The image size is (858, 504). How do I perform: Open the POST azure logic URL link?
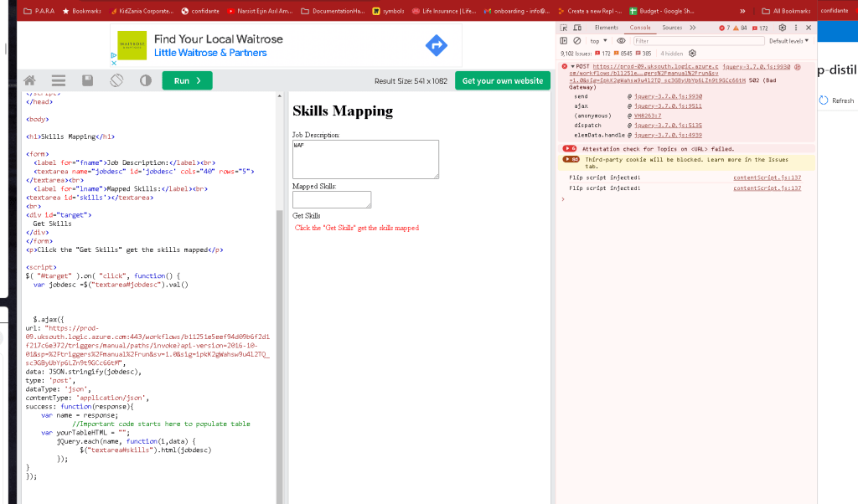[x=655, y=73]
